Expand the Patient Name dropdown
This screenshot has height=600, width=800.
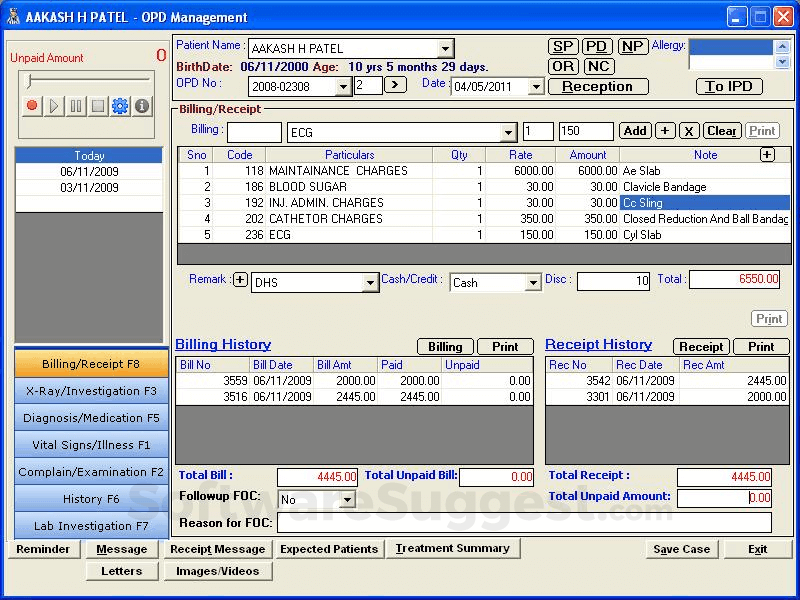coord(445,49)
